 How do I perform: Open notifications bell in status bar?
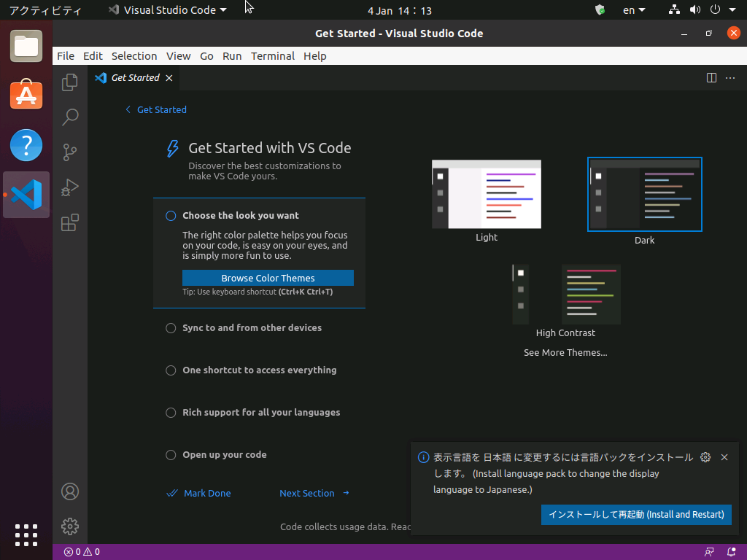click(732, 552)
